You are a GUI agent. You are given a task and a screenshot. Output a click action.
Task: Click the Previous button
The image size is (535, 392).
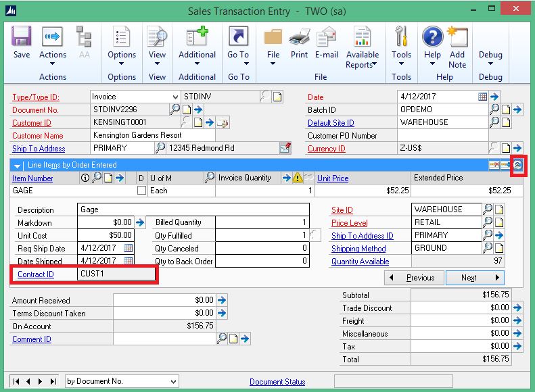point(414,278)
